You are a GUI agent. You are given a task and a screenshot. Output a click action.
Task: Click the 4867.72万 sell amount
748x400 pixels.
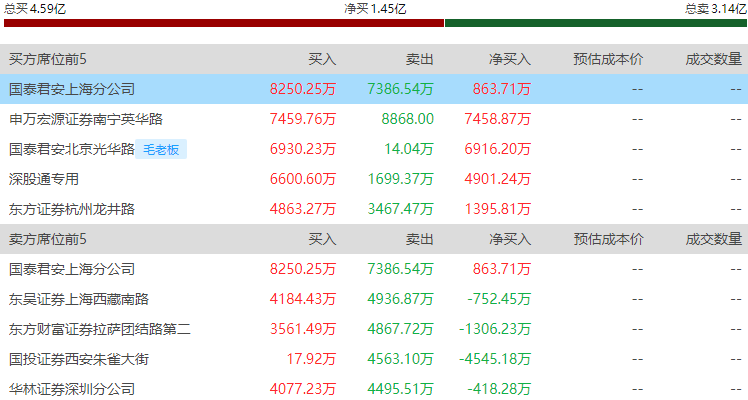pos(400,329)
